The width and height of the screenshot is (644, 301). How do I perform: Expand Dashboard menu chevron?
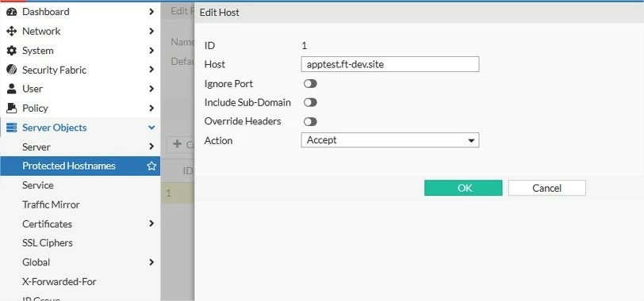(151, 12)
